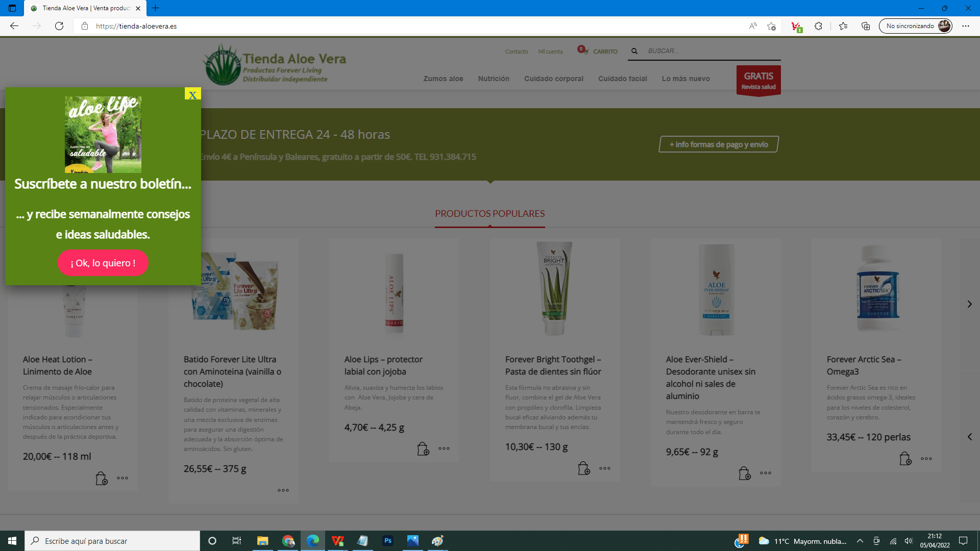Open more options for Forever Arctic Sea

click(x=926, y=459)
